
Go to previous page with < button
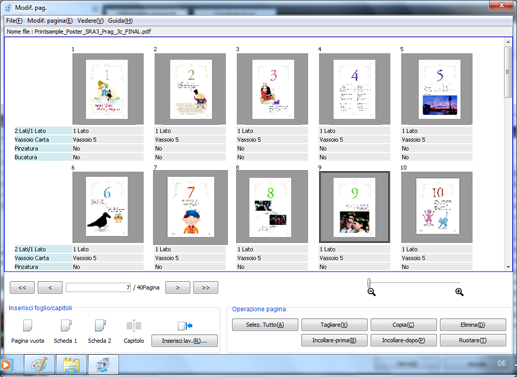tap(50, 288)
